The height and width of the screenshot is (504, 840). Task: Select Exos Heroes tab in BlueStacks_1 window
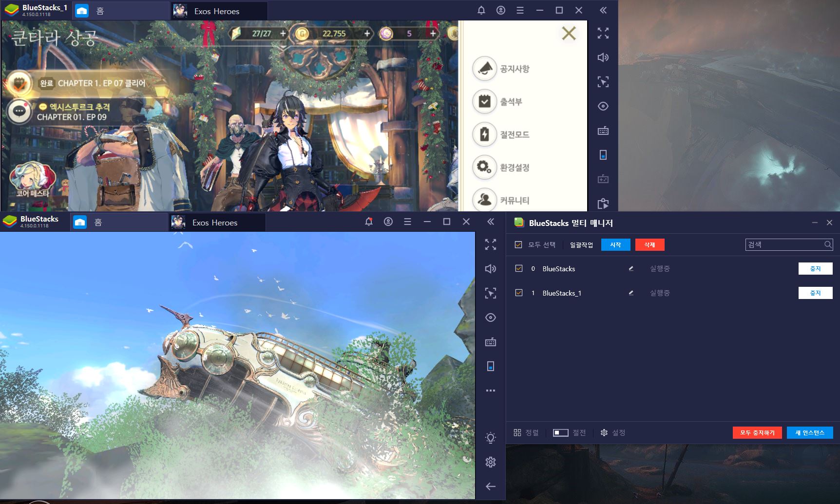[218, 11]
